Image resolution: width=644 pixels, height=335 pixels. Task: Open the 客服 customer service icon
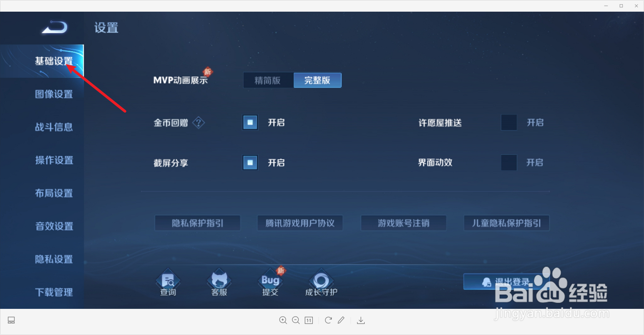219,282
